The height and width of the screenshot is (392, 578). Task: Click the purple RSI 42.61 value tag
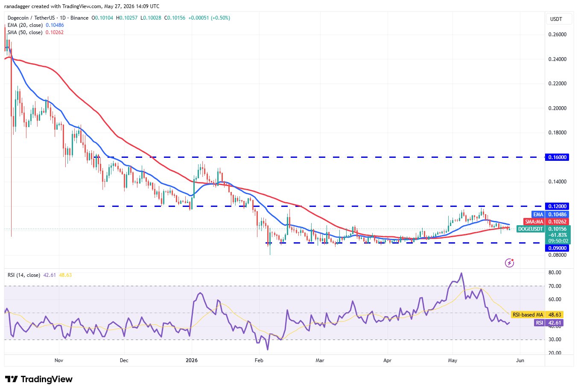pyautogui.click(x=549, y=323)
